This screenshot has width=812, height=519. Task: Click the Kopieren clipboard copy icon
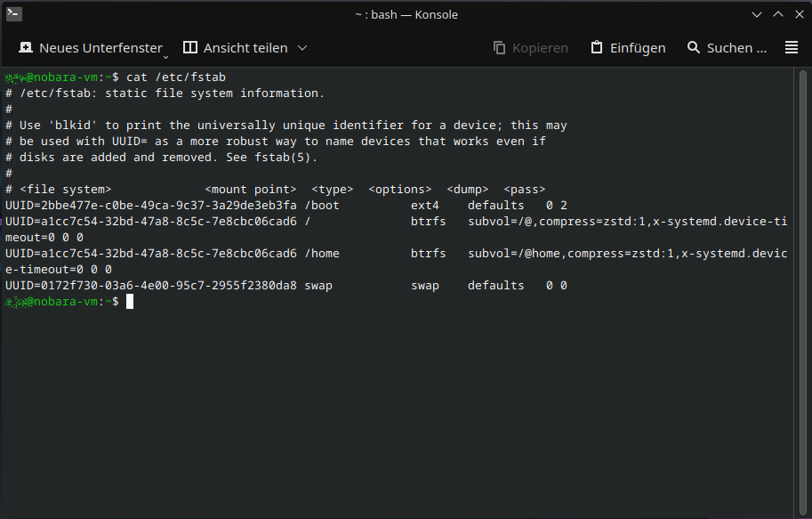tap(500, 48)
